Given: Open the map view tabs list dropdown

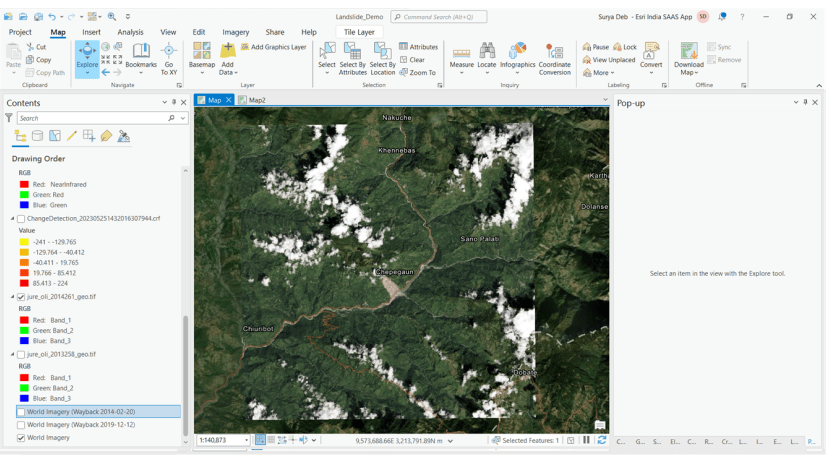Looking at the screenshot, I should pos(605,100).
